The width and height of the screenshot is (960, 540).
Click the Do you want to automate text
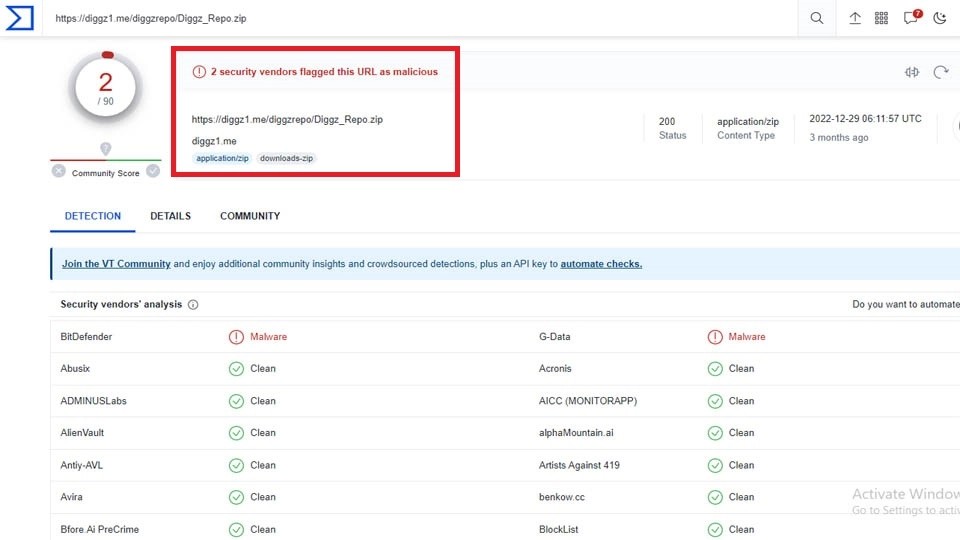click(x=906, y=304)
